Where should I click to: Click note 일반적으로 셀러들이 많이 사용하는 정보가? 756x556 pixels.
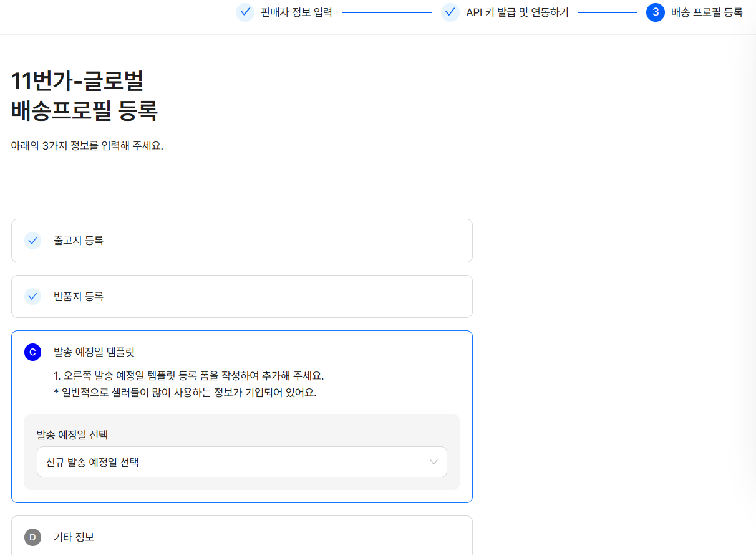[x=185, y=393]
